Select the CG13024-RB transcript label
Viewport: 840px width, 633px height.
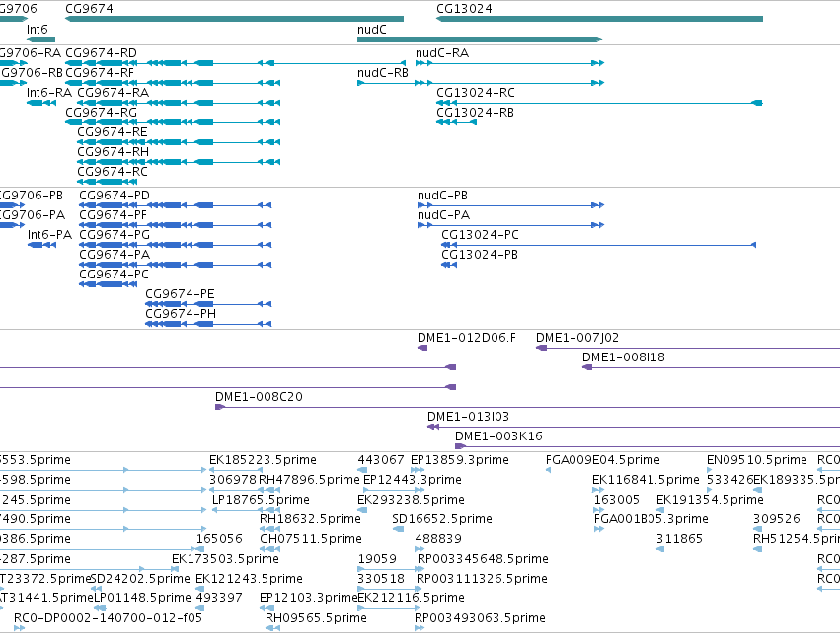click(475, 113)
